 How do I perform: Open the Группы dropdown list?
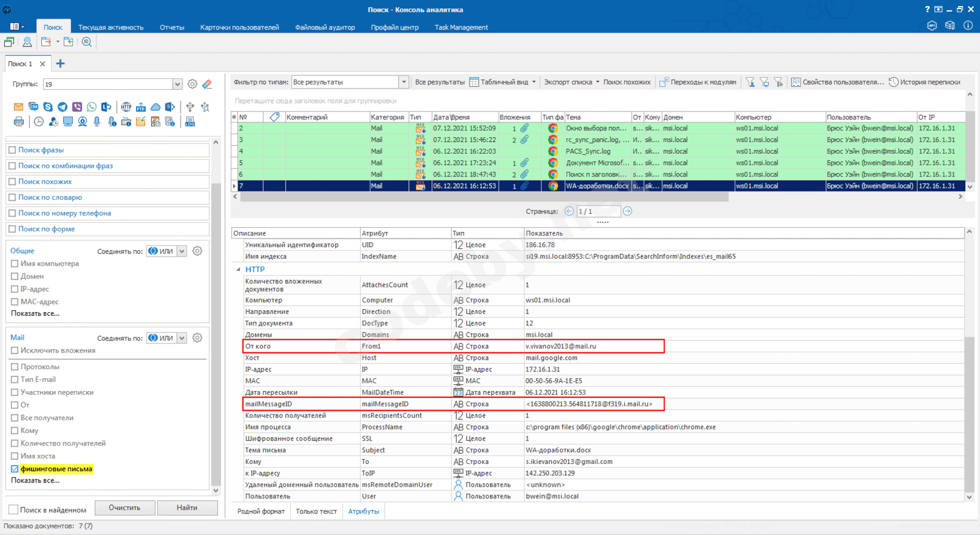[x=177, y=84]
